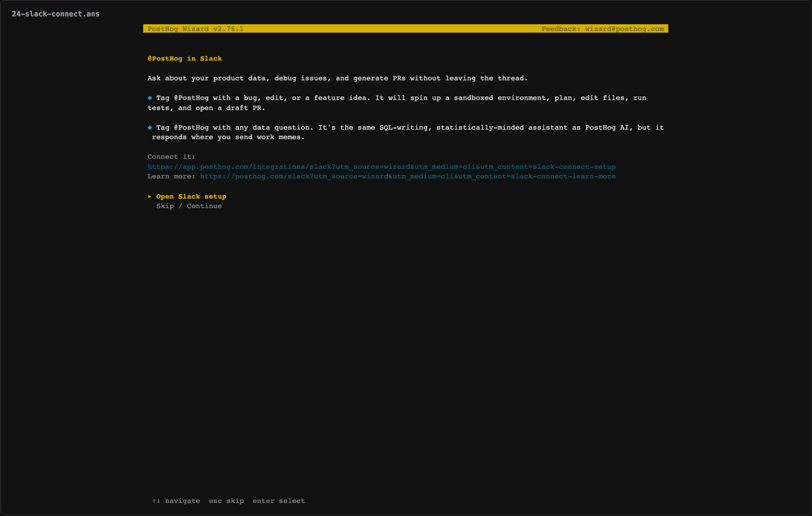The image size is (812, 516).
Task: Click 'Ask about your product data' sentence
Action: [338, 78]
